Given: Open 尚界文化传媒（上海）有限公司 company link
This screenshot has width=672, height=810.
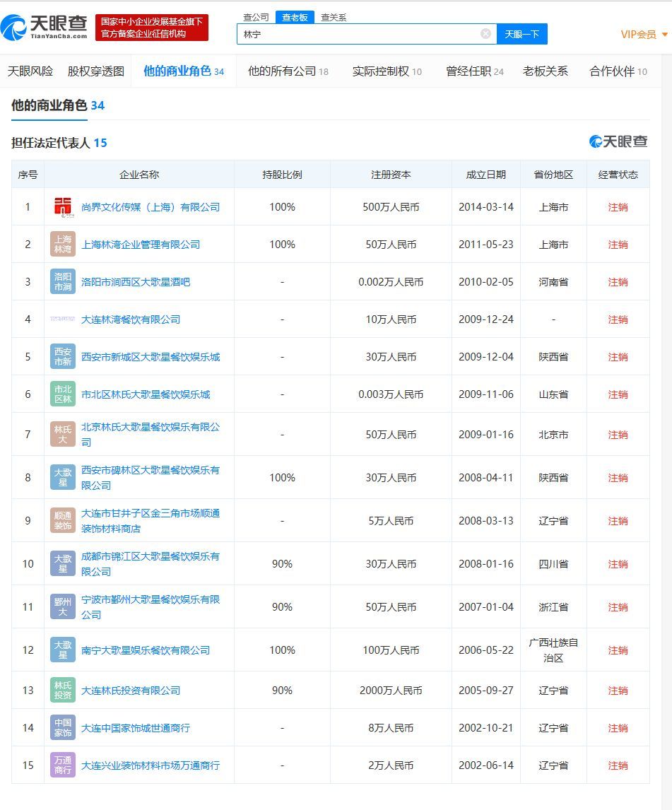Looking at the screenshot, I should [151, 207].
